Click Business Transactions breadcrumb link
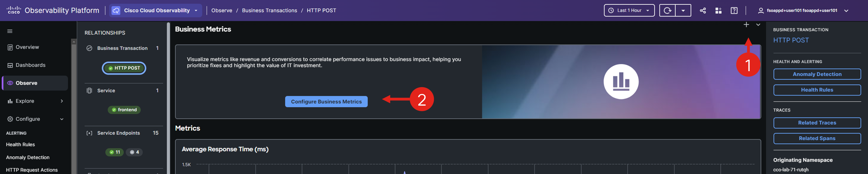 (269, 10)
